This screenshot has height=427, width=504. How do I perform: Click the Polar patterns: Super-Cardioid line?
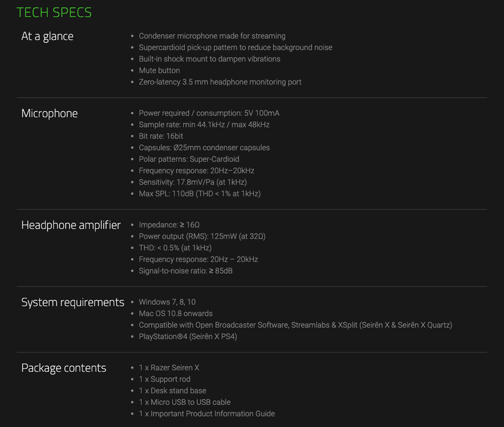tap(189, 159)
